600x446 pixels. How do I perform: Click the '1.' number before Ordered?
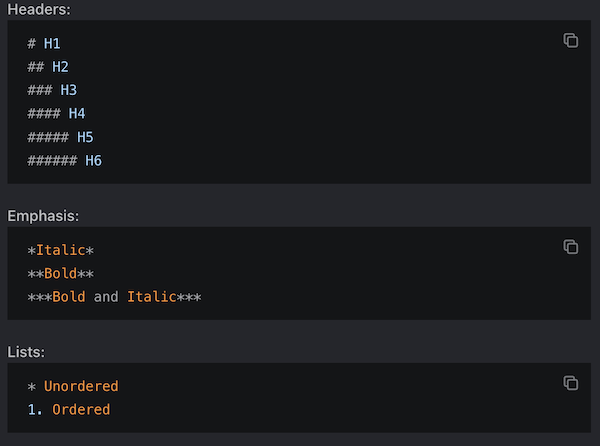pyautogui.click(x=35, y=409)
